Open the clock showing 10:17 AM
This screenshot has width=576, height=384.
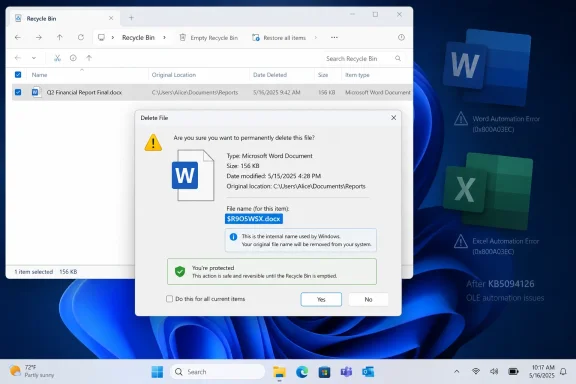click(542, 372)
